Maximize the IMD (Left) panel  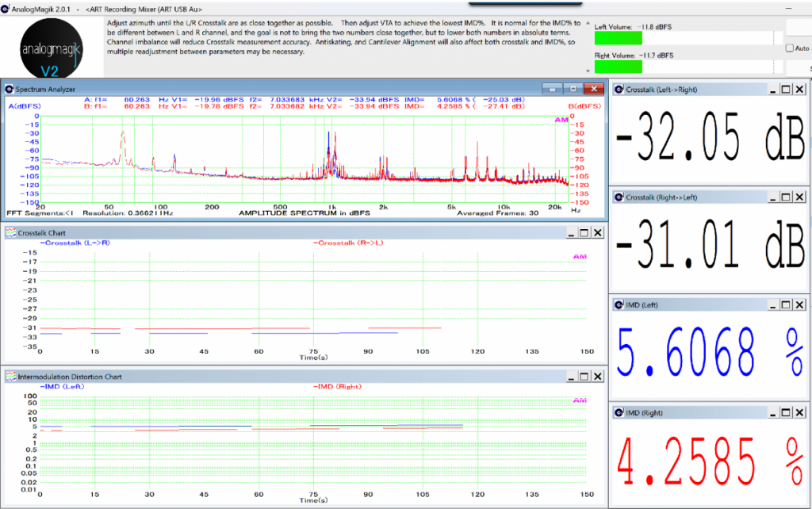click(786, 305)
